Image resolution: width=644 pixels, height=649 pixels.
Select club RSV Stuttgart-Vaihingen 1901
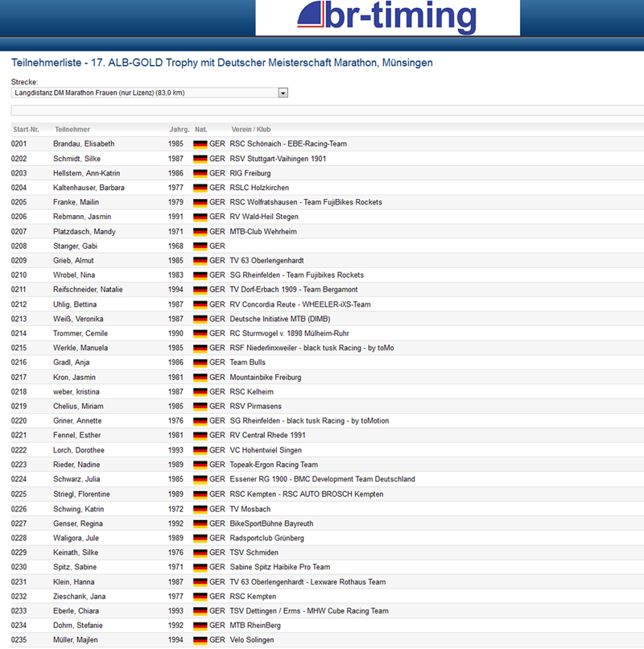[278, 159]
